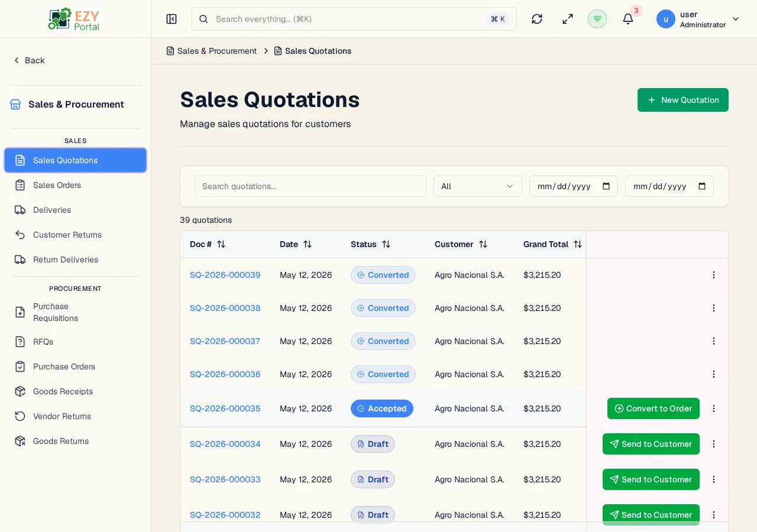This screenshot has height=532, width=757.
Task: Open the All status filter dropdown
Action: [x=478, y=186]
